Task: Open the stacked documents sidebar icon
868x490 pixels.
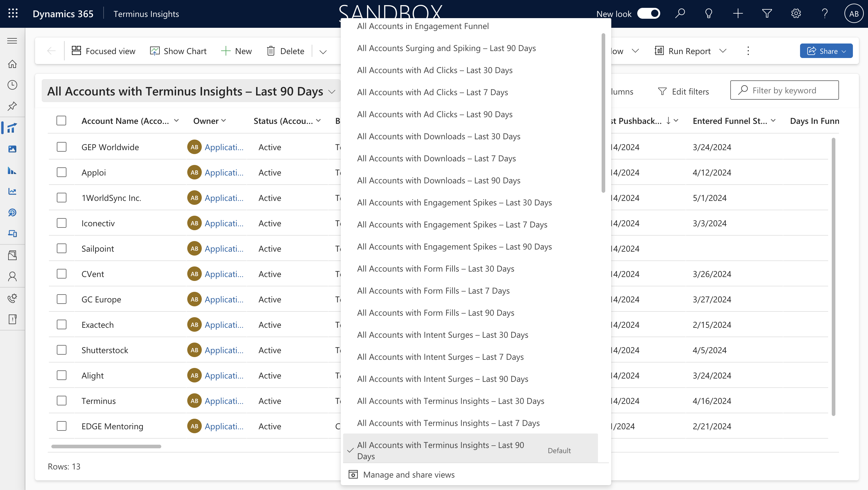Action: coord(12,255)
